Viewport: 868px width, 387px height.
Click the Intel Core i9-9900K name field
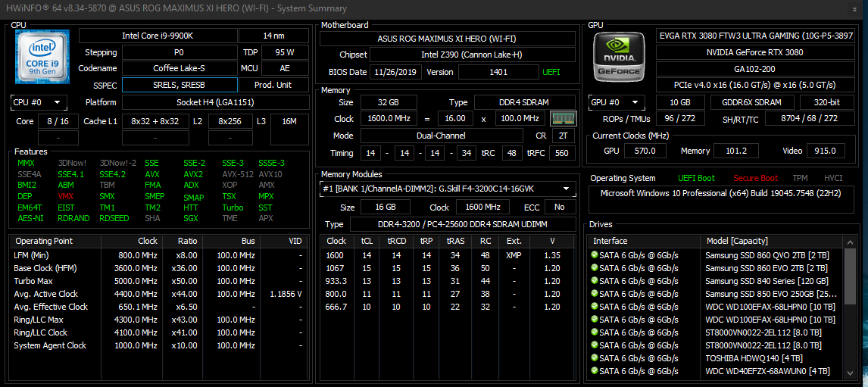click(158, 36)
